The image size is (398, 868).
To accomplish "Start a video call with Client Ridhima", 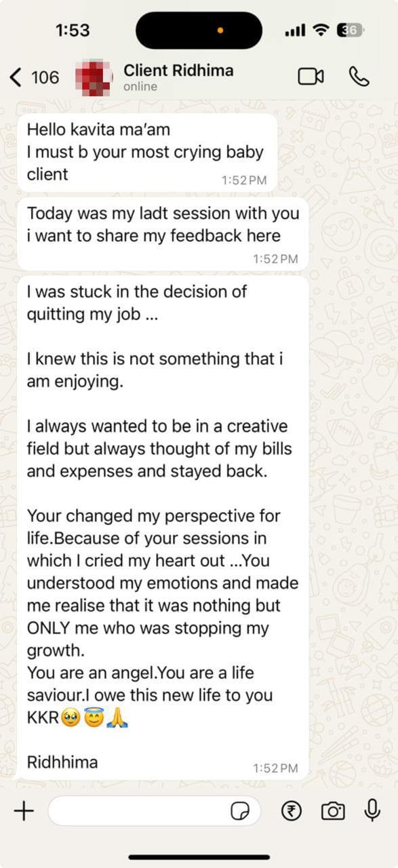I will 311,77.
